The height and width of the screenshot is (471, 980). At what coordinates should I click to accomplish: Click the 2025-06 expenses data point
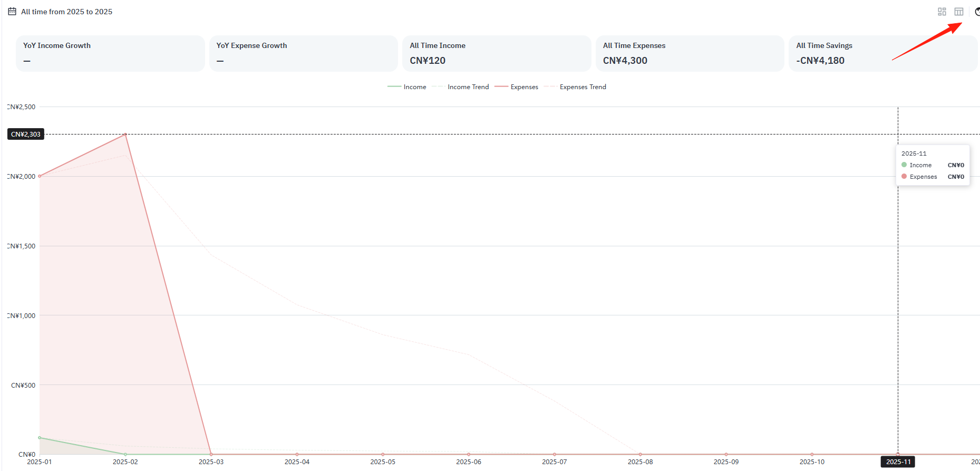coord(469,454)
